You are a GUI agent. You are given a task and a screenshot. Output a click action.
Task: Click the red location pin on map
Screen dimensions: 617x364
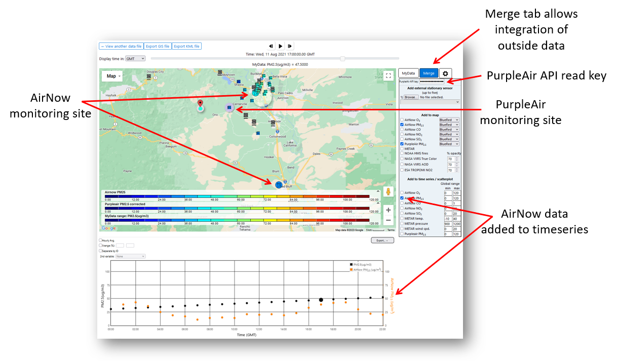click(201, 105)
